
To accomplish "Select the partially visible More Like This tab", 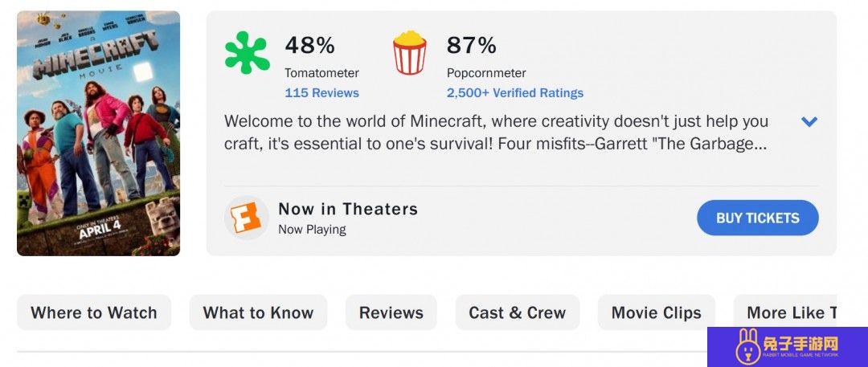I will (x=785, y=312).
